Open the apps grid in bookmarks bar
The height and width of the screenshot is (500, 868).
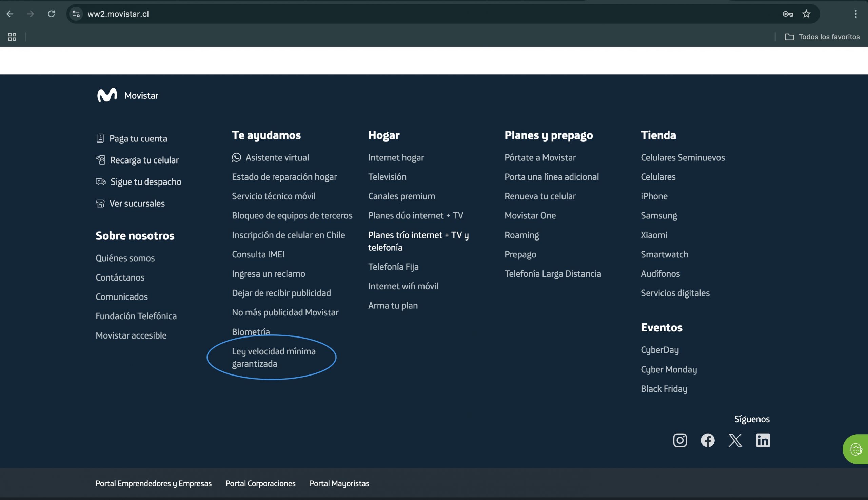tap(12, 37)
